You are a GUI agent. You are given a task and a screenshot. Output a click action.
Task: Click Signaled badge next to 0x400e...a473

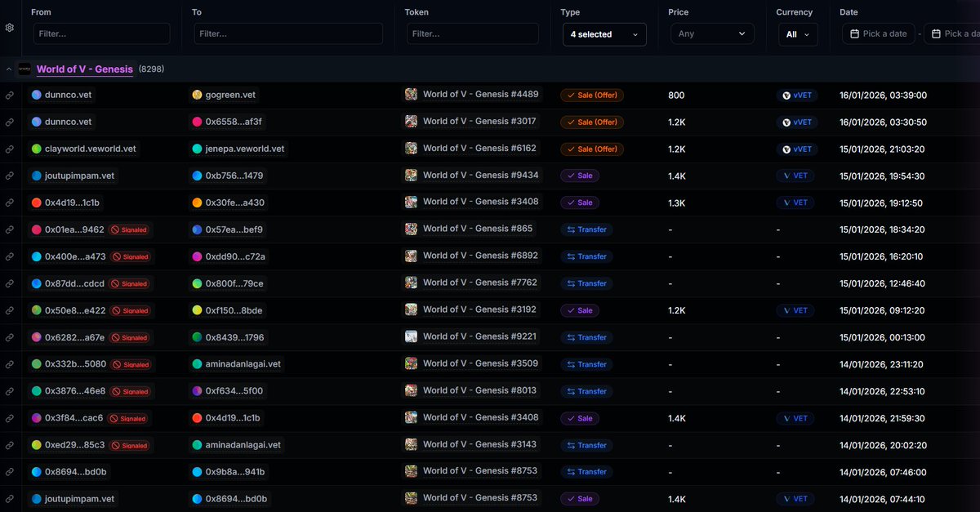point(131,256)
